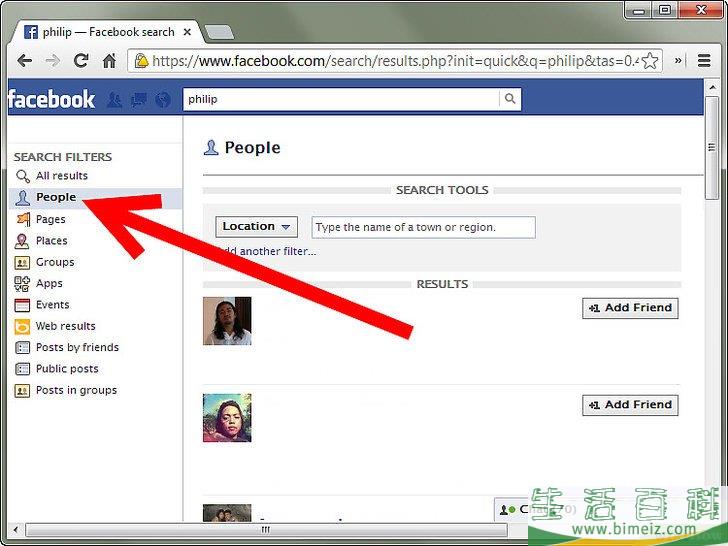The image size is (728, 546).
Task: Open Facebook friend requests icon
Action: (x=114, y=99)
